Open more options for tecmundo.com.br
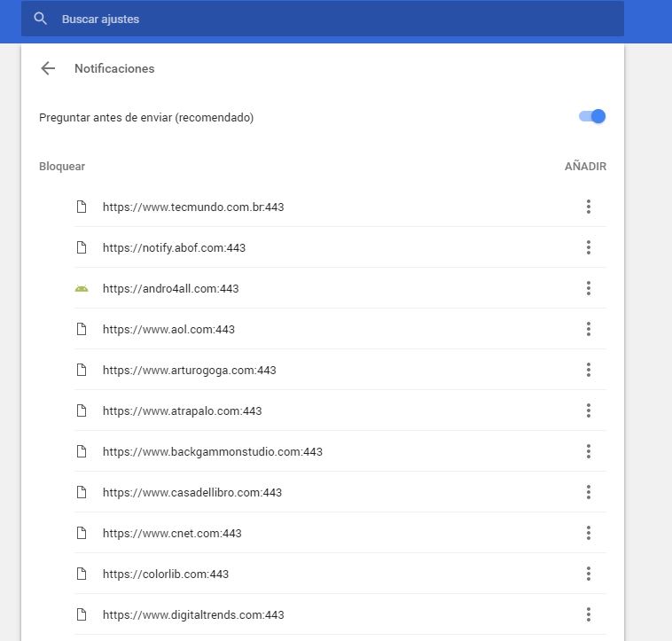 click(x=588, y=207)
